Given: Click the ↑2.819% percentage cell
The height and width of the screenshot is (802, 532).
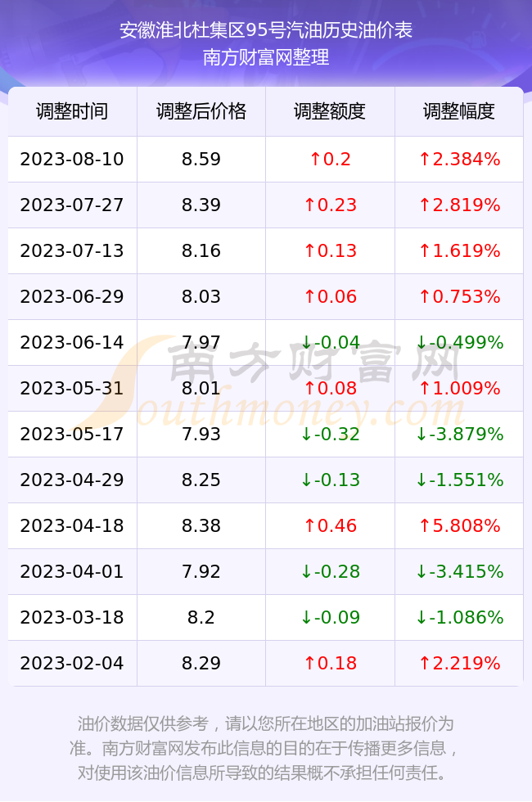Looking at the screenshot, I should click(x=459, y=205).
